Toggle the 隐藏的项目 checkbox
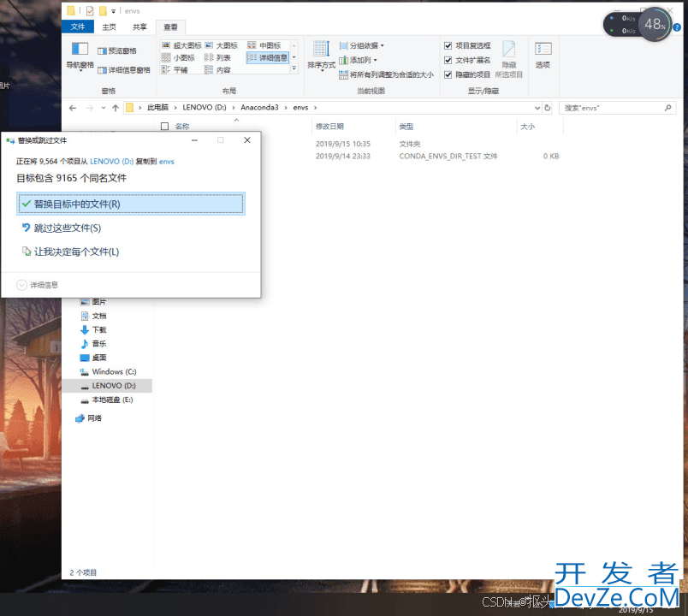Image resolution: width=688 pixels, height=616 pixels. [x=448, y=74]
